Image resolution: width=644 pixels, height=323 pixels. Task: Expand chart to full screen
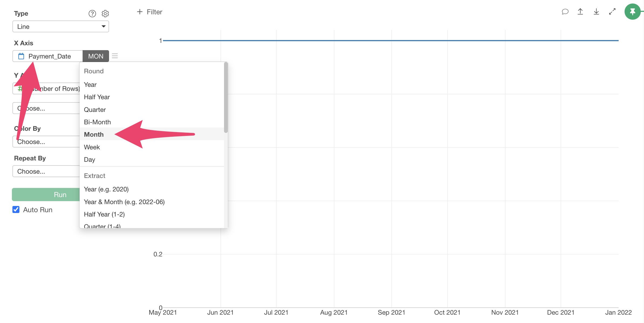coord(612,12)
